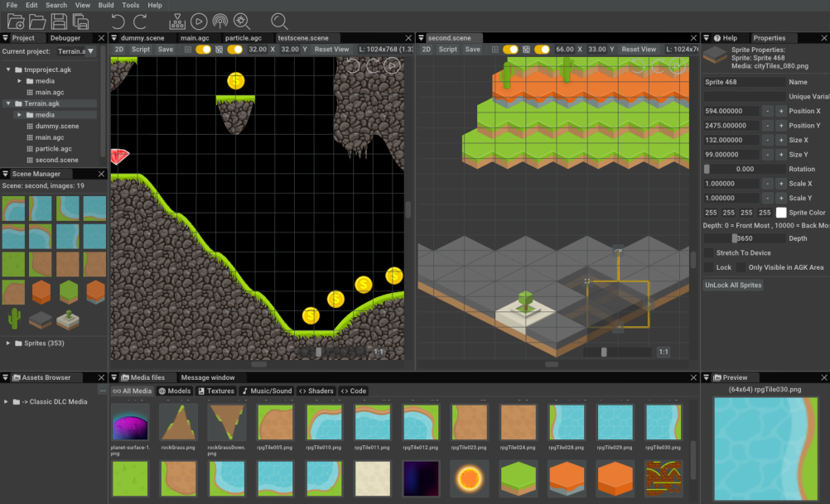The image size is (830, 504).
Task: Expand the Classic DLC Media folder
Action: coord(6,402)
